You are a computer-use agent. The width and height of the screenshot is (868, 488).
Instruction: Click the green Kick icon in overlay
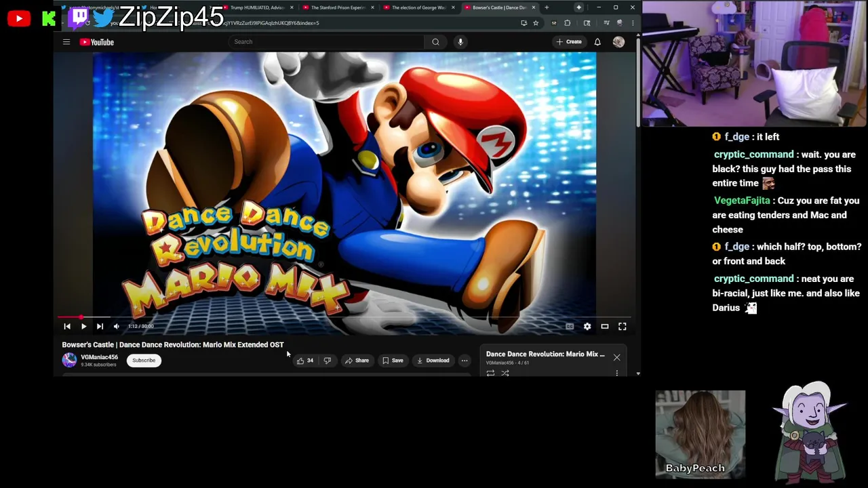pyautogui.click(x=49, y=18)
